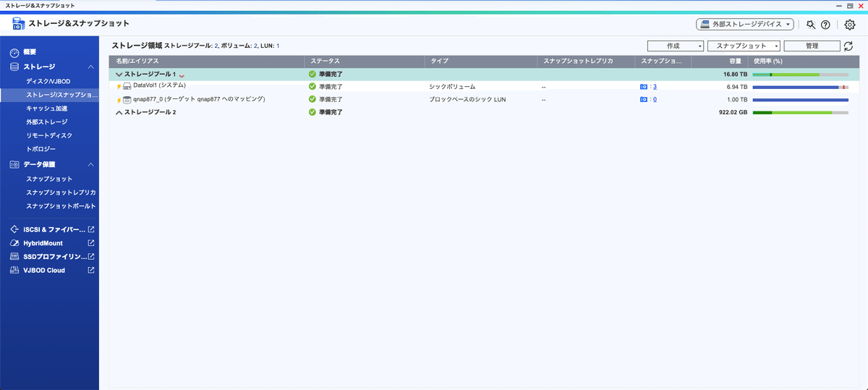Open iSCSI & ファイバー external-link arrow
868x390 pixels.
[x=91, y=229]
